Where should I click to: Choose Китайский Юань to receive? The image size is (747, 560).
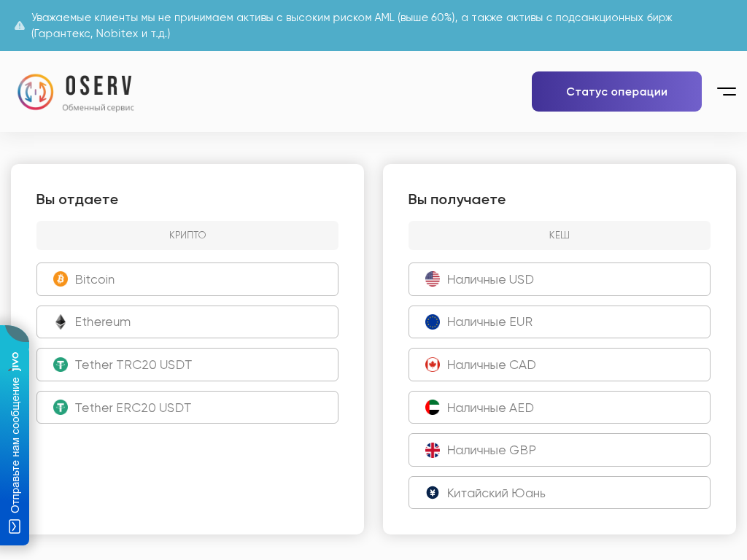(x=560, y=493)
